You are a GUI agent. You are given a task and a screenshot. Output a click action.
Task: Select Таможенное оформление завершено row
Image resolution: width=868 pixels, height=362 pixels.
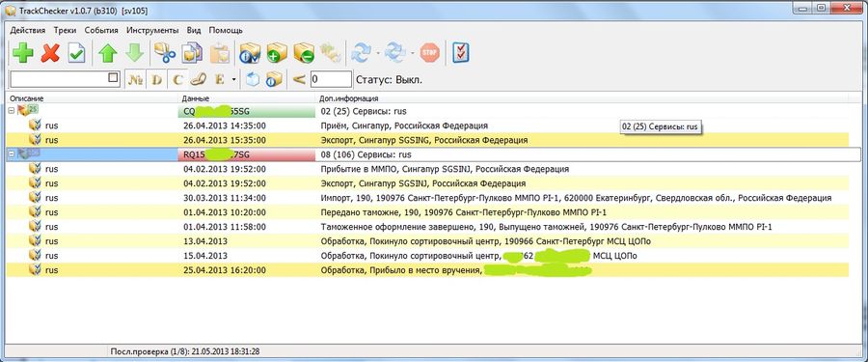(x=427, y=227)
